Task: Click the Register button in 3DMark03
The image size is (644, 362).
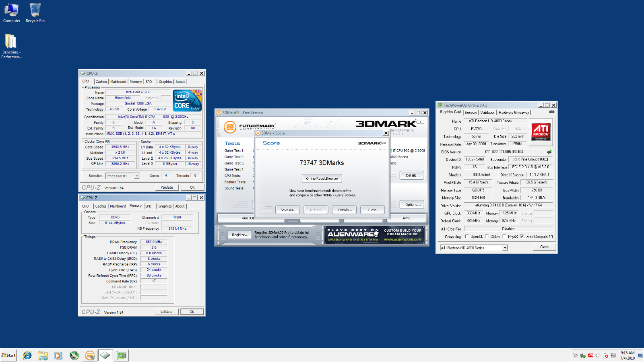Action: pyautogui.click(x=240, y=235)
